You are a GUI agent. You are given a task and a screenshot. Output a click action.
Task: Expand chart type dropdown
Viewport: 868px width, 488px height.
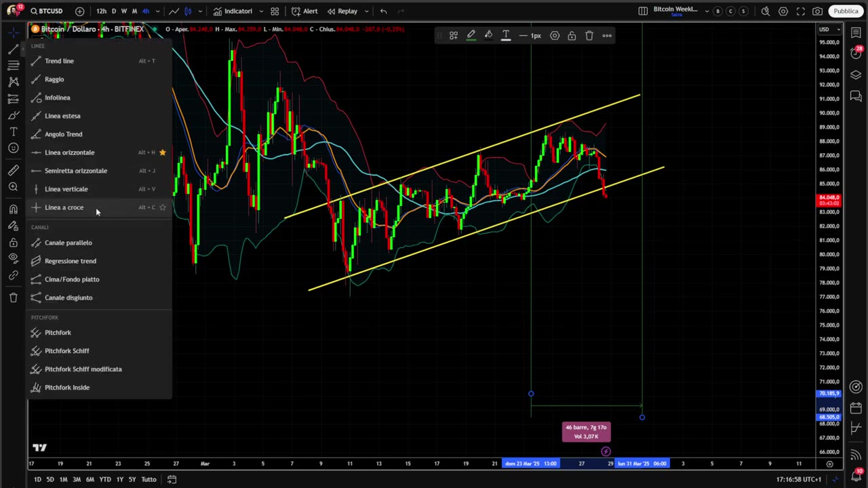(200, 11)
